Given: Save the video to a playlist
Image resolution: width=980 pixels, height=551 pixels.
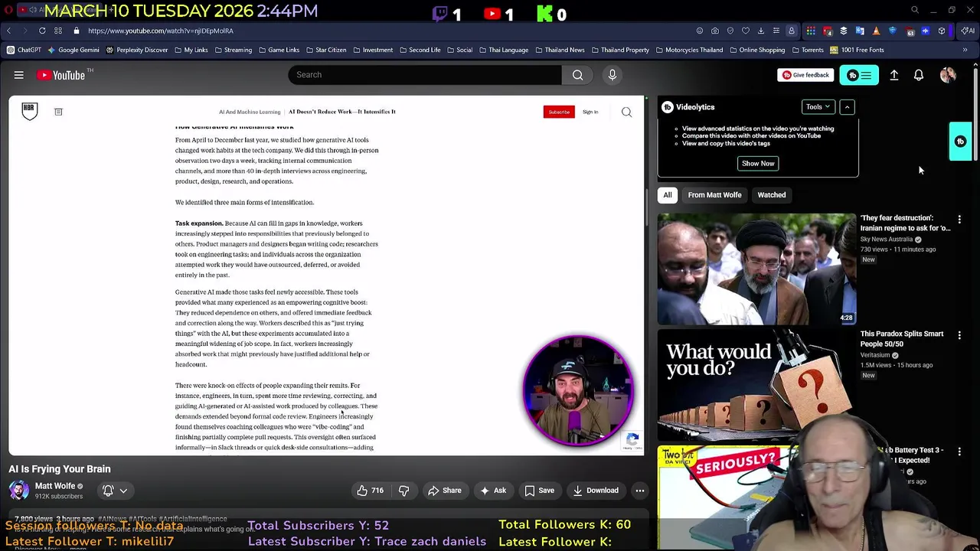Looking at the screenshot, I should (x=539, y=491).
